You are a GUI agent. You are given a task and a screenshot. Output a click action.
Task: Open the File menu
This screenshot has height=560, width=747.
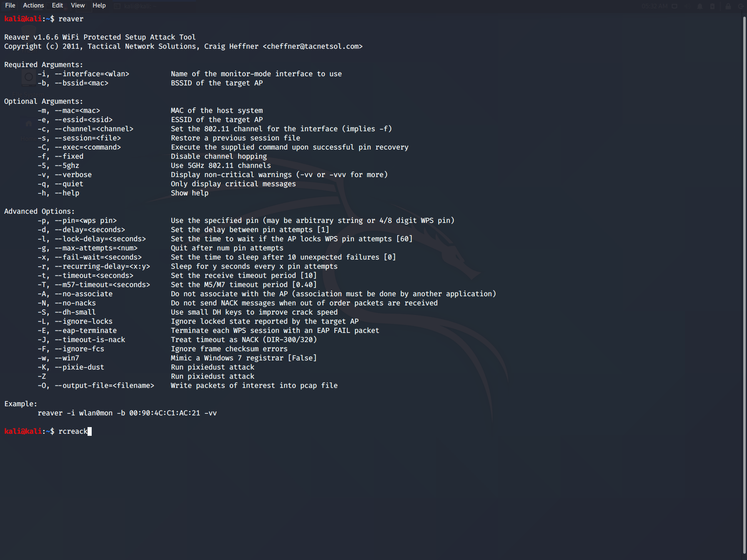click(x=10, y=5)
